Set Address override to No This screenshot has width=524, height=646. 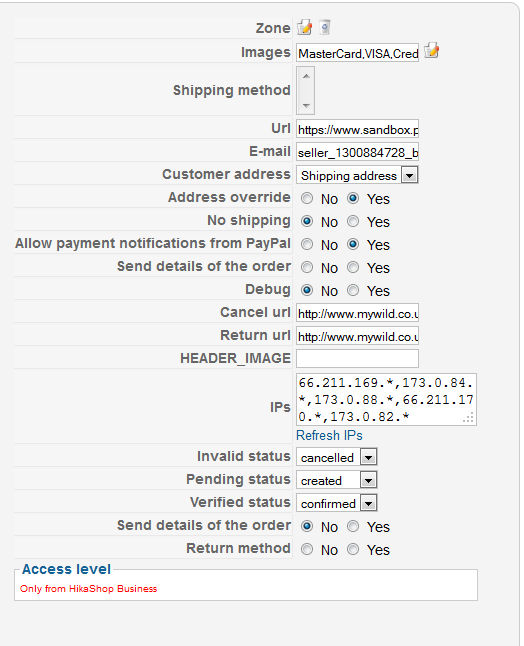click(306, 199)
